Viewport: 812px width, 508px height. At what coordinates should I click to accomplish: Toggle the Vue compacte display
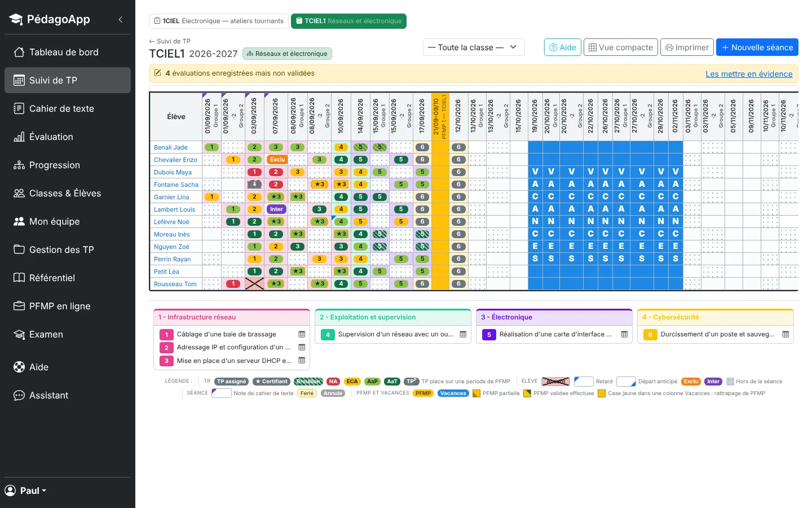pyautogui.click(x=620, y=47)
